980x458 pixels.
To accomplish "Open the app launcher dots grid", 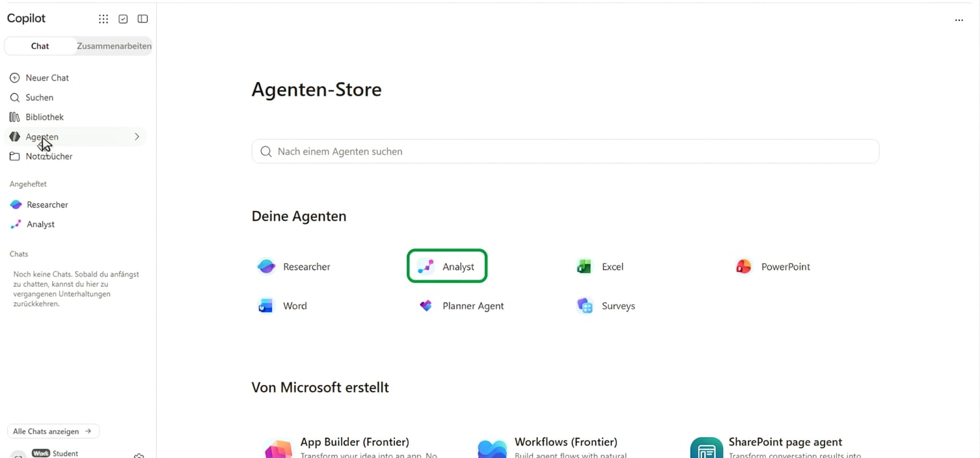I will tap(103, 19).
